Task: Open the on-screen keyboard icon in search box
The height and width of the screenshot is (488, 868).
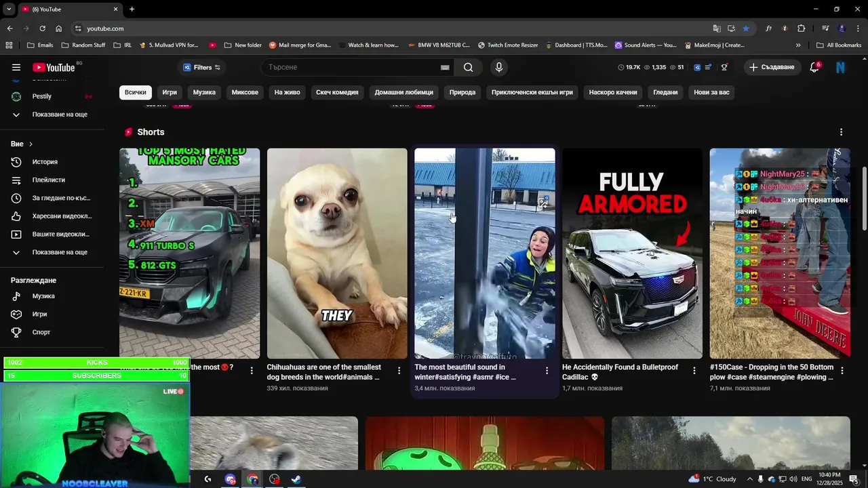Action: pyautogui.click(x=445, y=67)
